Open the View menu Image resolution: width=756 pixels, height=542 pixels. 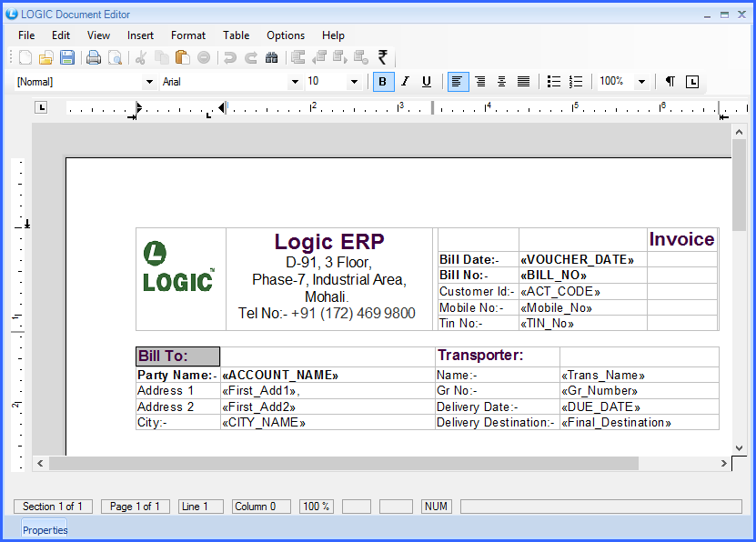click(x=98, y=35)
